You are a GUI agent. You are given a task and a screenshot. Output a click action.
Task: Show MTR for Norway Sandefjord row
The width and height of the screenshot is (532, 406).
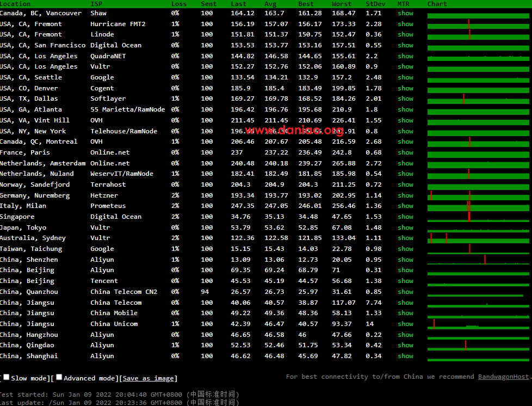coord(405,184)
